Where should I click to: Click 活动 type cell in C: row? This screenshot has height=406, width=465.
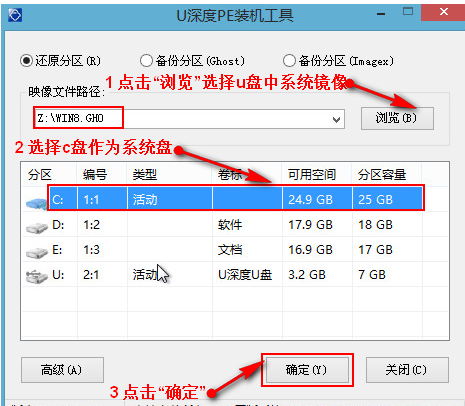[145, 200]
